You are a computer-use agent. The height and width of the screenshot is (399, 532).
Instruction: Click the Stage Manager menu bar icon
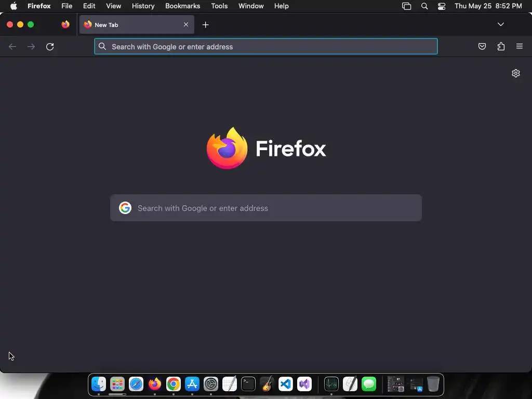click(406, 6)
